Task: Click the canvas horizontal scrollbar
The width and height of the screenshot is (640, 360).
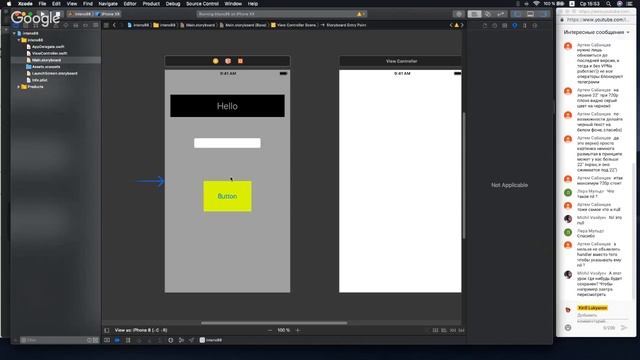Action: point(274,323)
